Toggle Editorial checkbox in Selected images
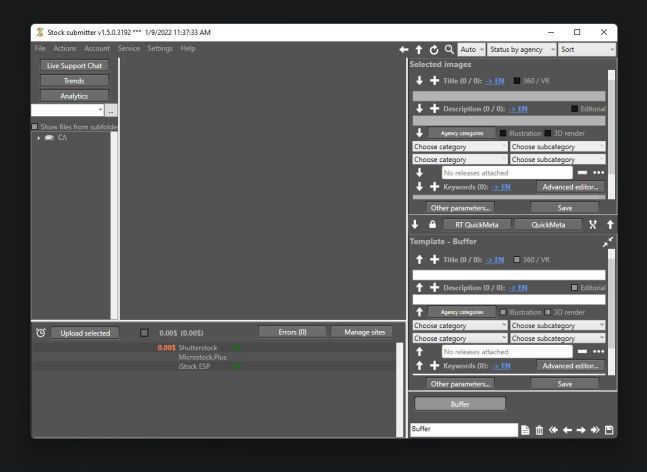Viewport: 647px width, 472px height. [x=574, y=109]
